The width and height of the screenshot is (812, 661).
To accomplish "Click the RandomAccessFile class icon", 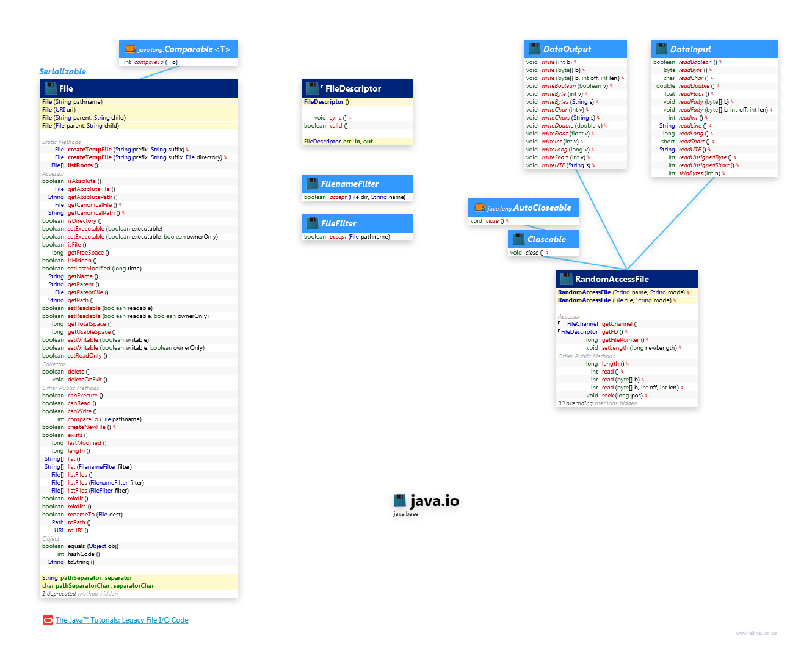I will coord(566,279).
